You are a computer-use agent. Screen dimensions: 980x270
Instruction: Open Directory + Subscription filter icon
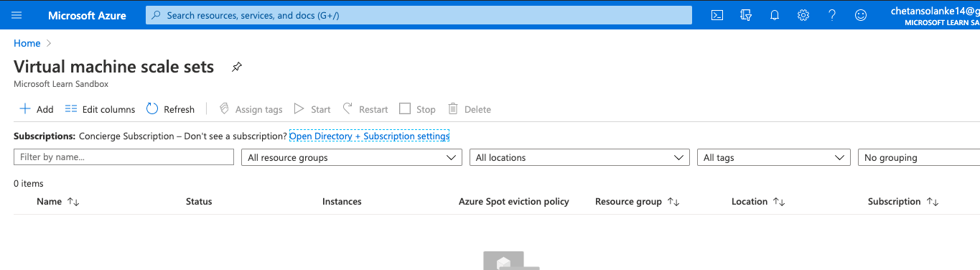click(x=745, y=15)
